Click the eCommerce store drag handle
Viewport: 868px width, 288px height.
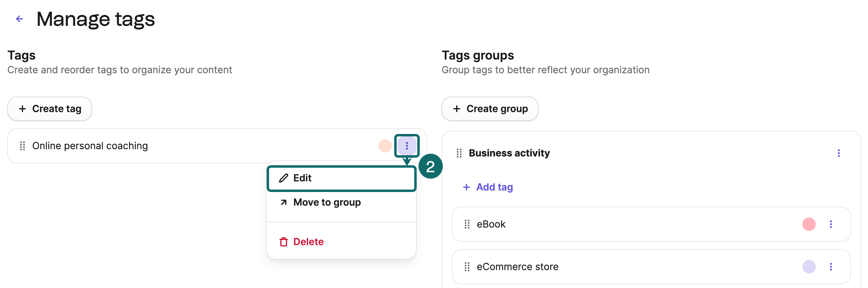pyautogui.click(x=467, y=267)
